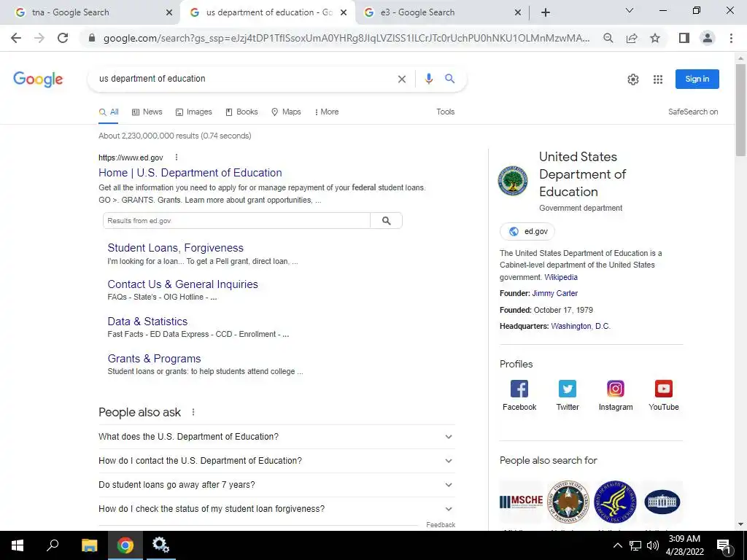Close the 'e3 - Google Search' tab
Viewport: 747px width, 560px height.
518,12
